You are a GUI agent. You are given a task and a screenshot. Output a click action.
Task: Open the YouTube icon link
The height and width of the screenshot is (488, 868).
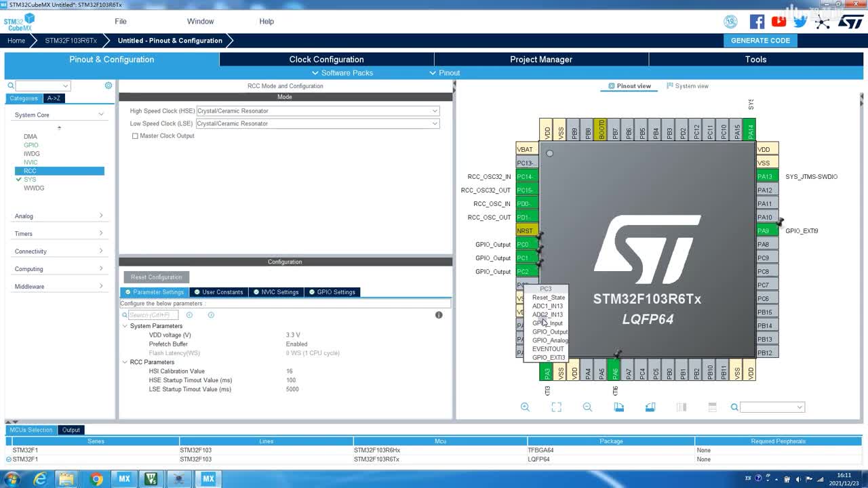tap(778, 22)
